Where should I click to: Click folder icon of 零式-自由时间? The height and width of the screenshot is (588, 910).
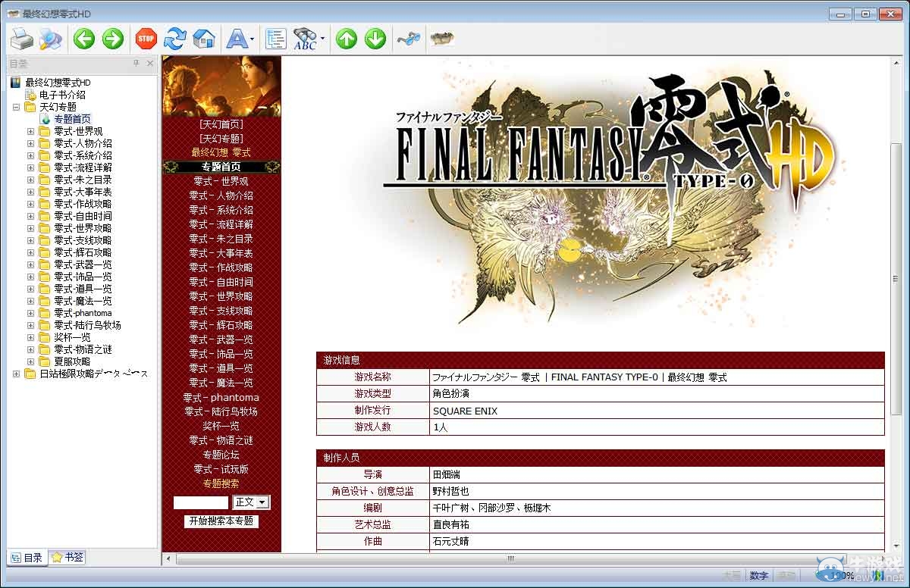click(45, 216)
